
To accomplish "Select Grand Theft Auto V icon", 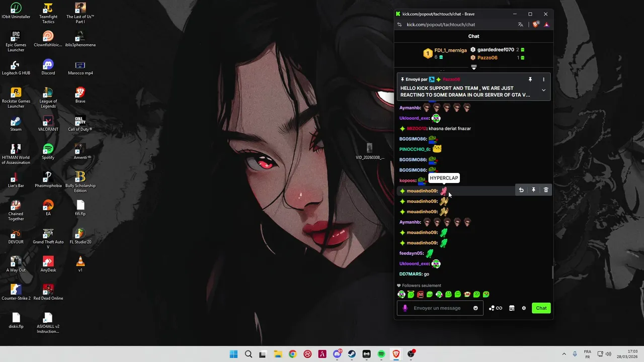I will 48,239.
